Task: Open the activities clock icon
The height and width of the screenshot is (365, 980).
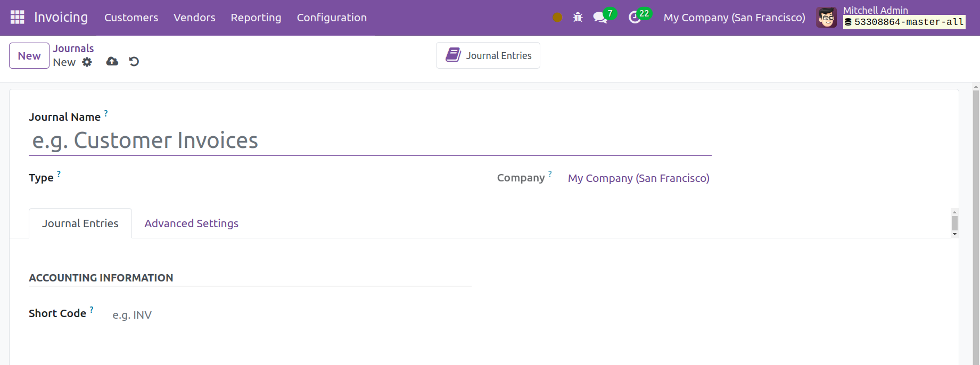Action: pyautogui.click(x=634, y=18)
